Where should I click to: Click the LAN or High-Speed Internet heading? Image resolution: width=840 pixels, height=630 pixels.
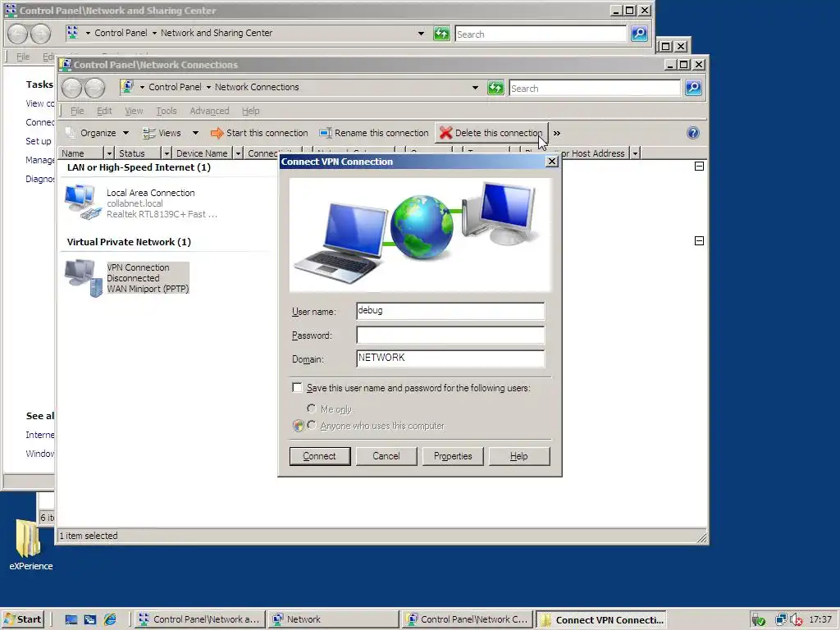pyautogui.click(x=139, y=167)
